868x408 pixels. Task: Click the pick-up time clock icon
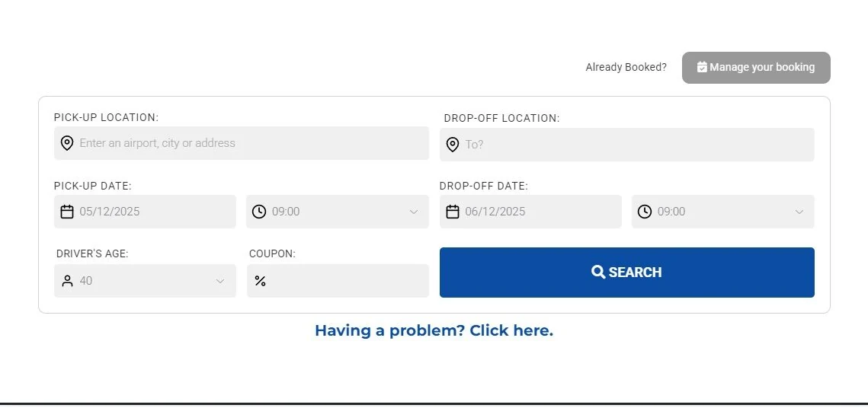click(259, 212)
